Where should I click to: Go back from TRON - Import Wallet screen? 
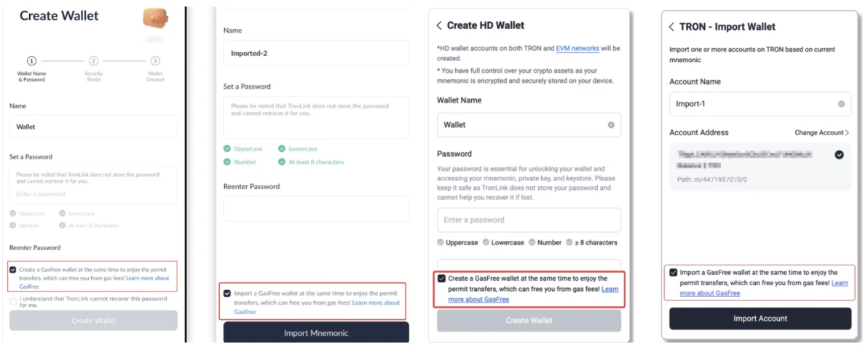[x=671, y=27]
